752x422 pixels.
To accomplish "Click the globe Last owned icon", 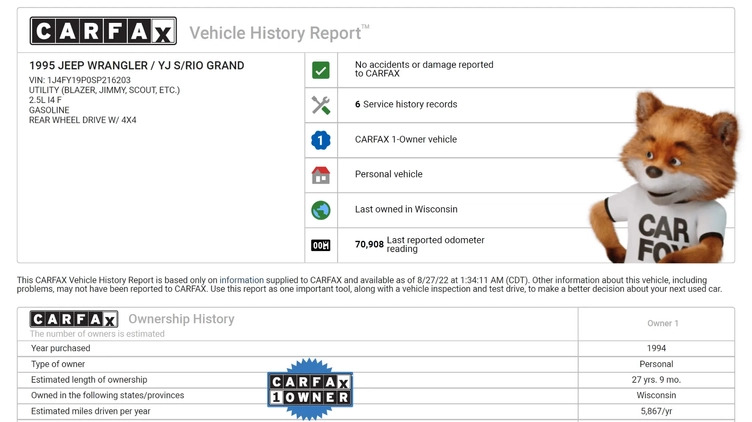I will pyautogui.click(x=321, y=210).
